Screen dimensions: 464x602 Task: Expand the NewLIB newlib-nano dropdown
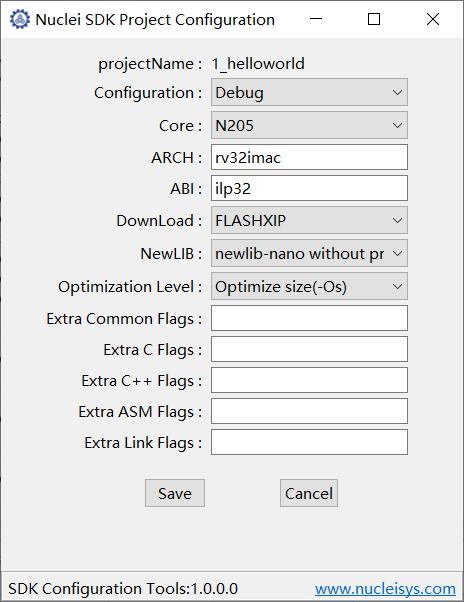[x=309, y=253]
